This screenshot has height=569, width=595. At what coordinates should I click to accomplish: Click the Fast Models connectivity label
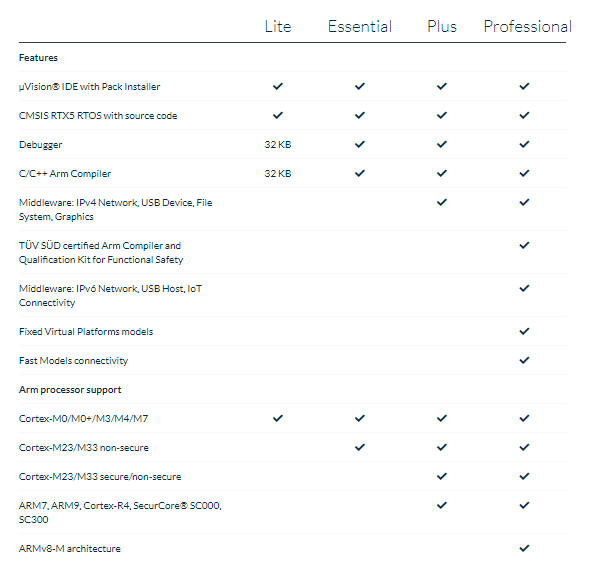74,361
